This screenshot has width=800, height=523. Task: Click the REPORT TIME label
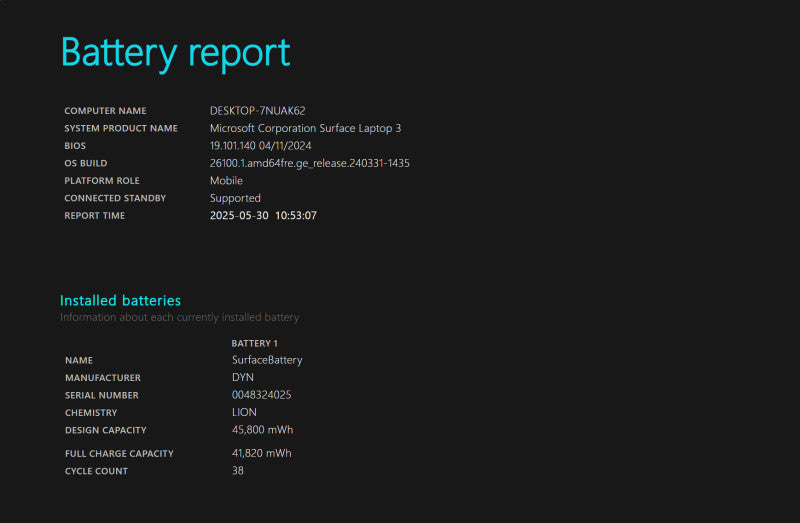click(x=94, y=216)
